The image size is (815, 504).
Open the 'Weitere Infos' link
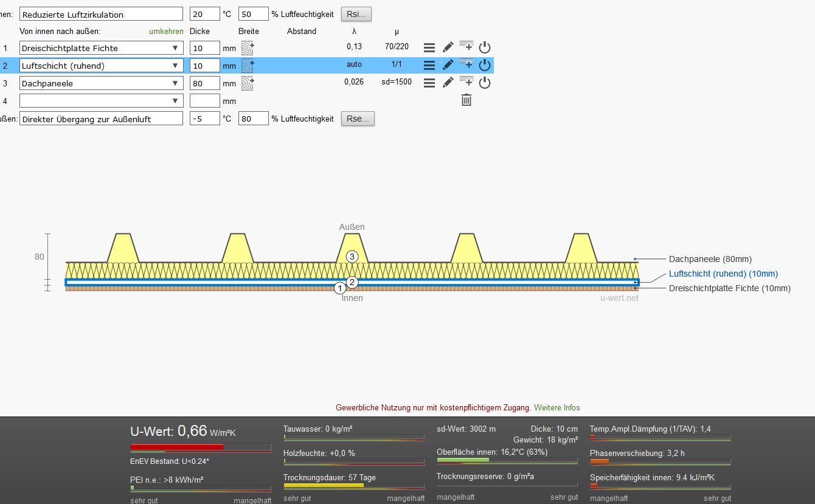pos(557,407)
